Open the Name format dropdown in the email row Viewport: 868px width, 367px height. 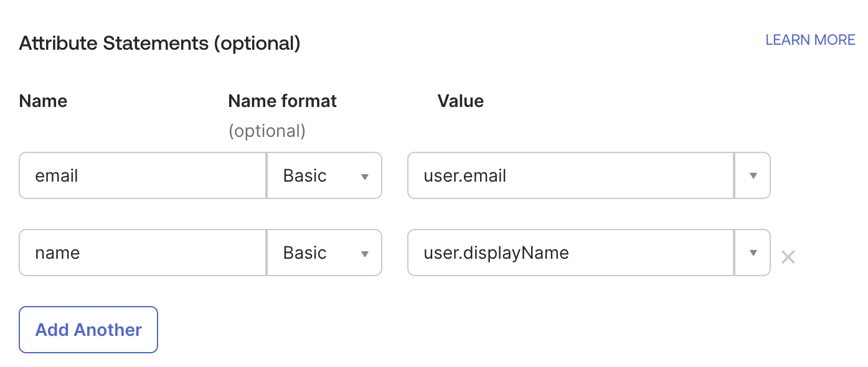[x=324, y=175]
